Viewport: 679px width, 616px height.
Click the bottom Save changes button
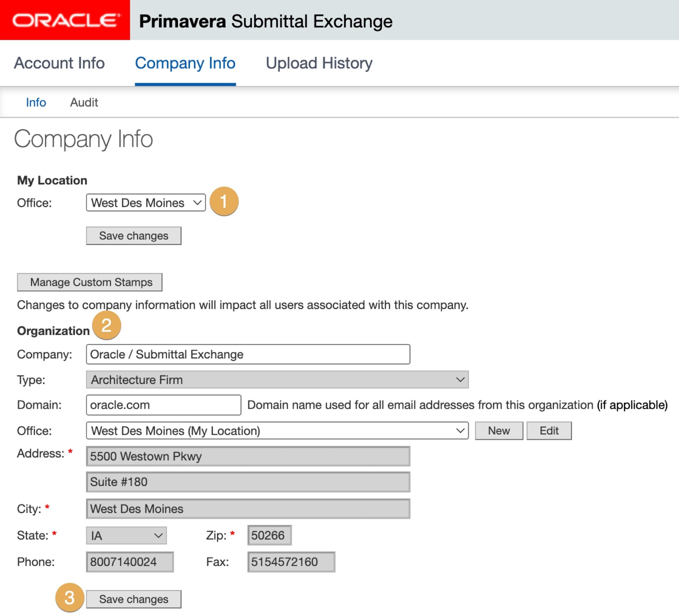[134, 599]
